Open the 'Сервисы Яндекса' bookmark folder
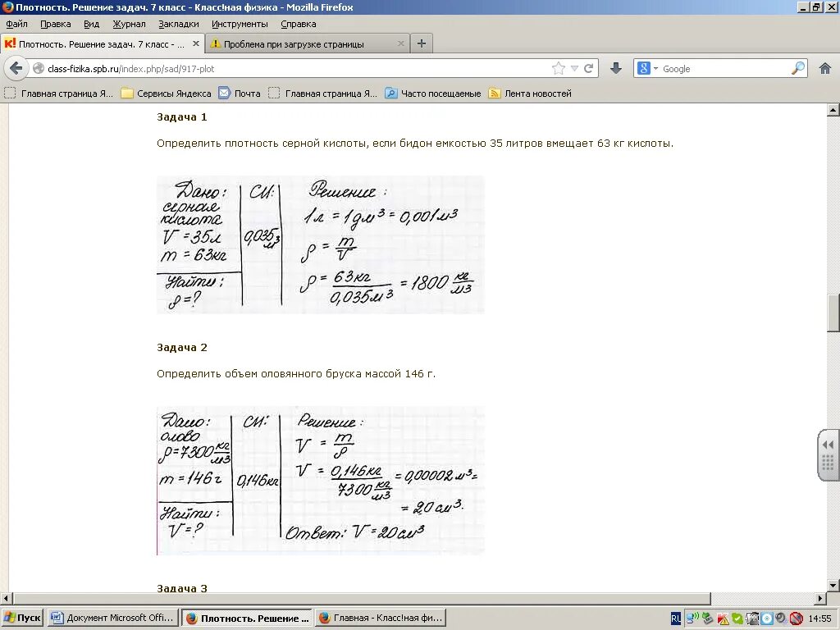Viewport: 840px width, 630px height. pyautogui.click(x=166, y=94)
